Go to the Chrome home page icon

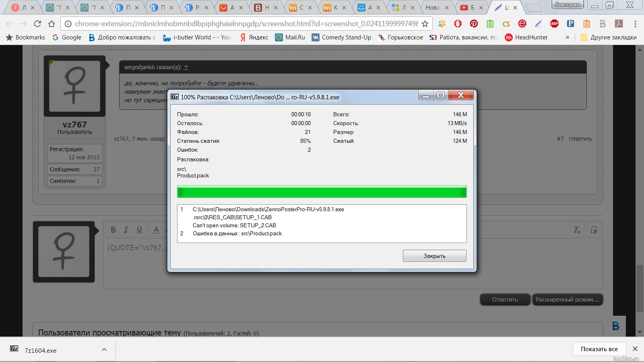click(52, 24)
